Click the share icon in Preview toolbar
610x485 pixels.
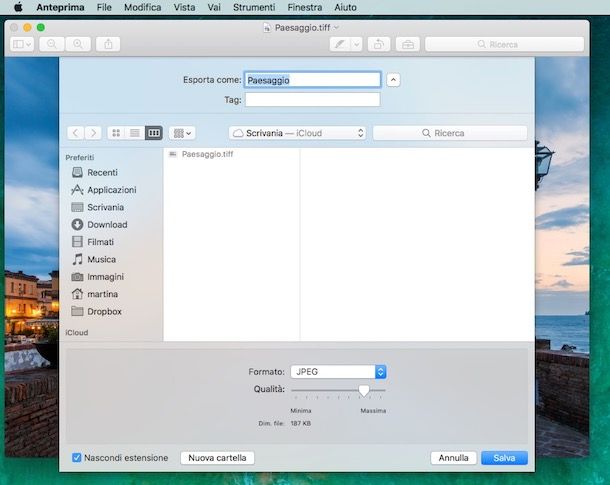108,44
